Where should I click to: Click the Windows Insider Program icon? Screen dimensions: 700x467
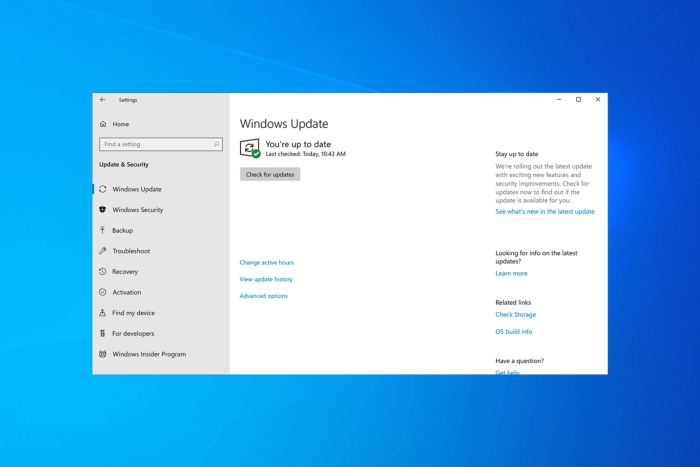103,354
